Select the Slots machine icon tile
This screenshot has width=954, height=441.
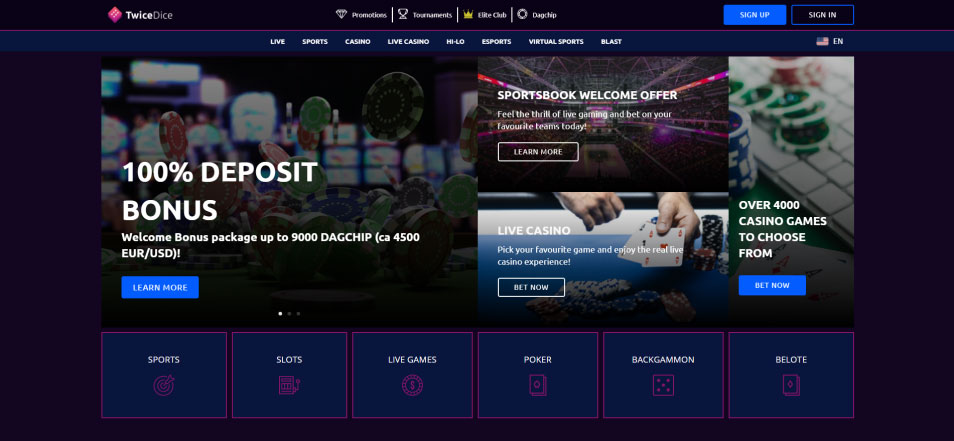pyautogui.click(x=289, y=375)
